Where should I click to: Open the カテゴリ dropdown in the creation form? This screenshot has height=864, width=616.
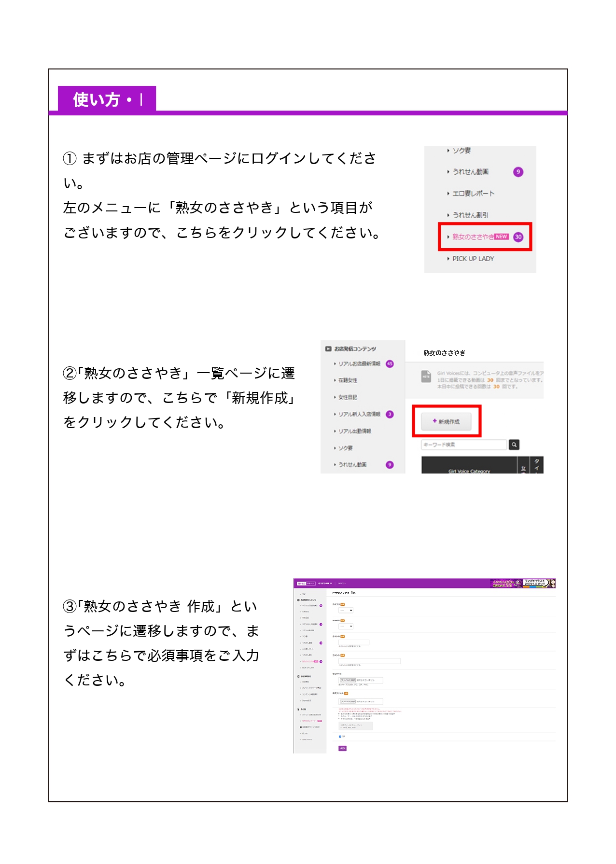[346, 610]
